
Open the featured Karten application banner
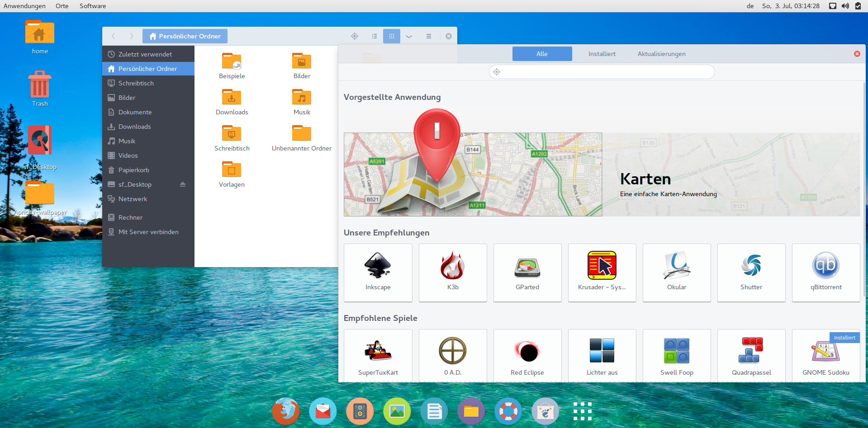click(602, 174)
